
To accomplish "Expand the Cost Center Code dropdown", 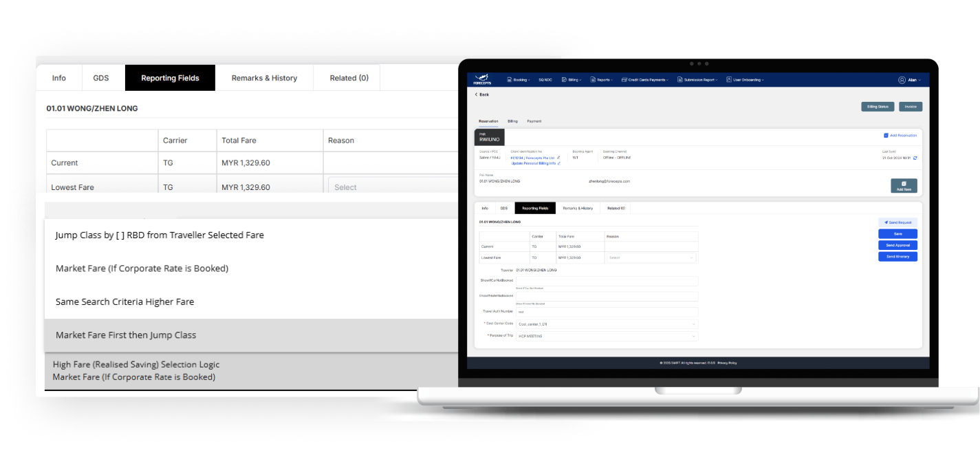I will (606, 324).
